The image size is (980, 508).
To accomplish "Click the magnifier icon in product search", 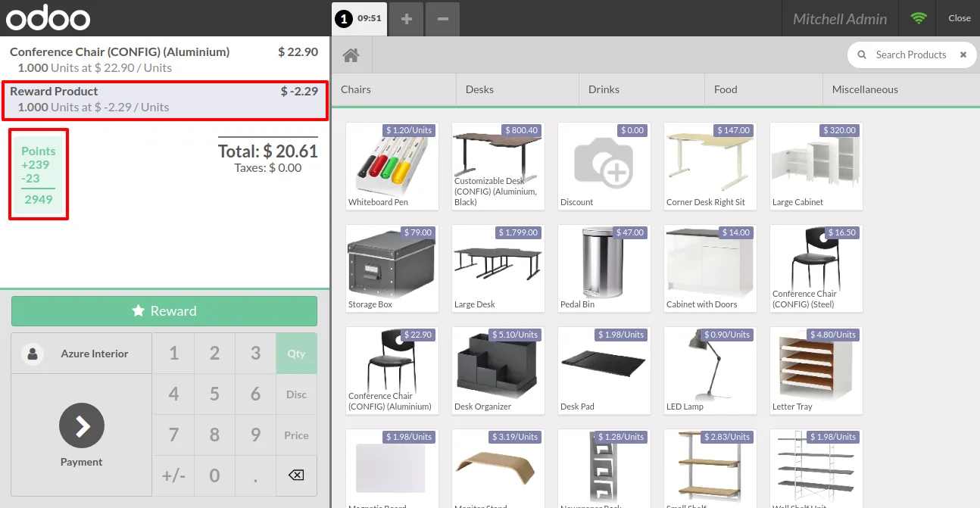I will pyautogui.click(x=861, y=55).
